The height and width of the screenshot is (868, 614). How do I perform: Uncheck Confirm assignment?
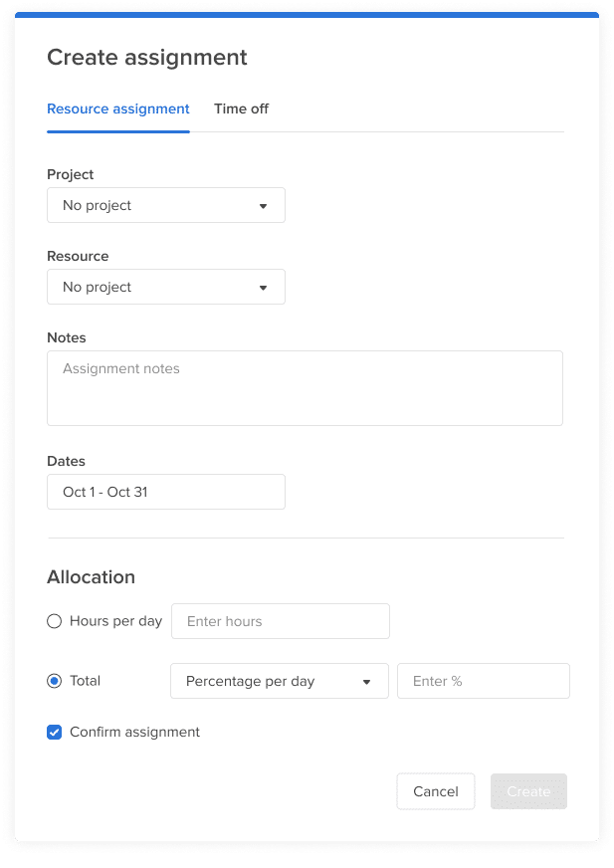(x=54, y=732)
